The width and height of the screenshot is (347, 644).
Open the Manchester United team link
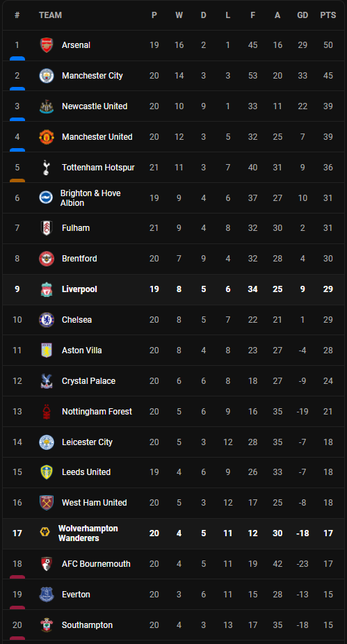97,137
